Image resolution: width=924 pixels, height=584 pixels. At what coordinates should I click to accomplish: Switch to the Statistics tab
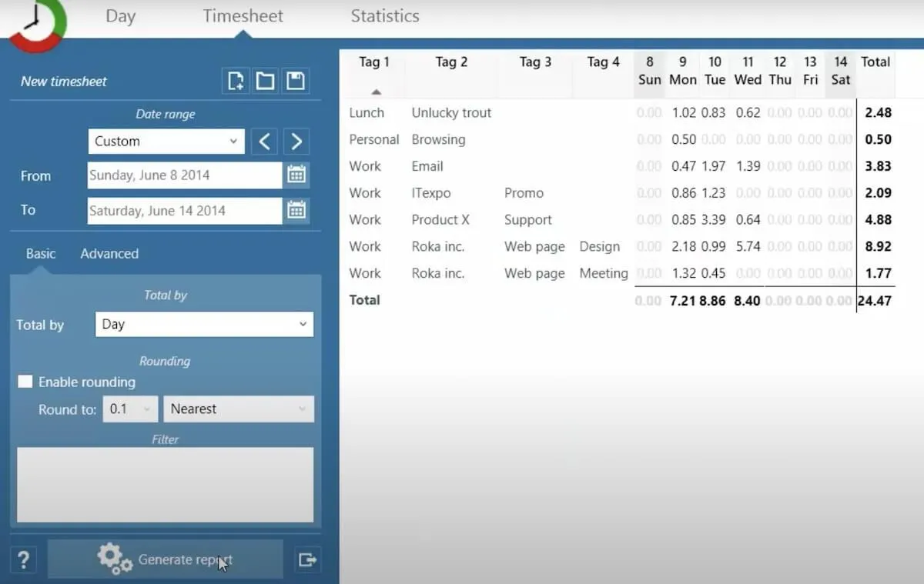[385, 16]
